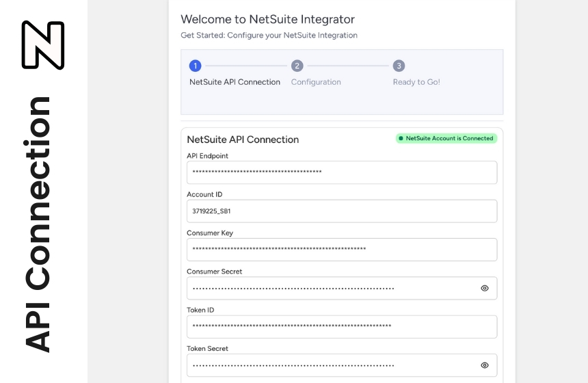This screenshot has height=383, width=588.
Task: Click the Configuration step label
Action: click(x=316, y=82)
